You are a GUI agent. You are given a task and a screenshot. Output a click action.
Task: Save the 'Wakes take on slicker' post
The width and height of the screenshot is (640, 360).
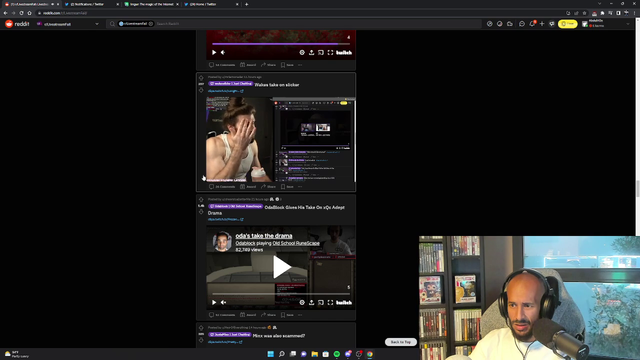(287, 187)
